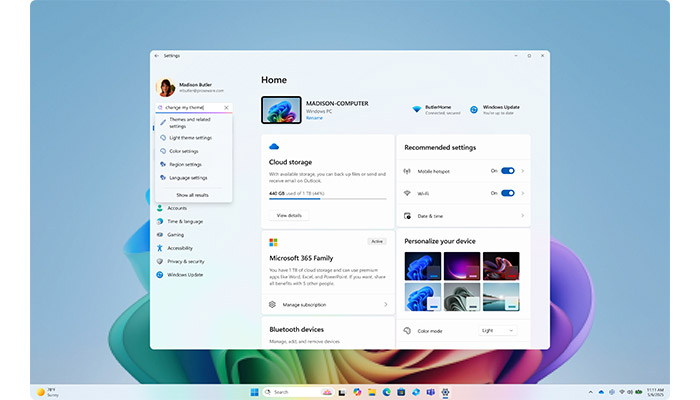Open the Color mode Light dropdown
The width and height of the screenshot is (700, 400).
497,331
